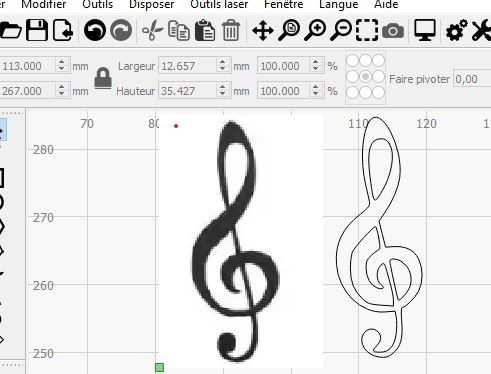This screenshot has width=491, height=374.
Task: Click the zoom out magnifier
Action: pos(341,30)
